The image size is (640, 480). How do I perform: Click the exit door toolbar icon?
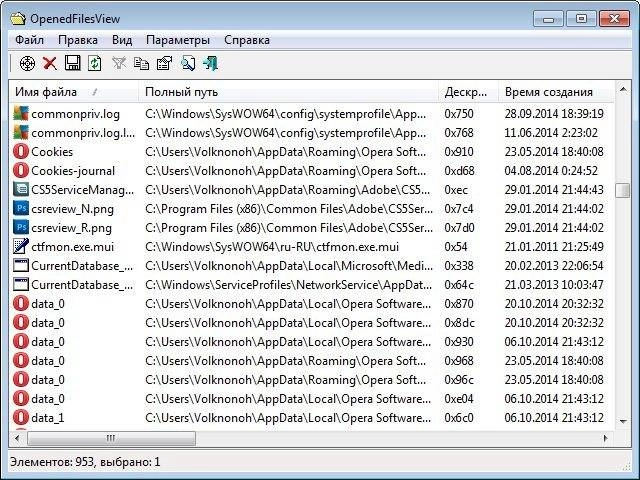tap(210, 64)
